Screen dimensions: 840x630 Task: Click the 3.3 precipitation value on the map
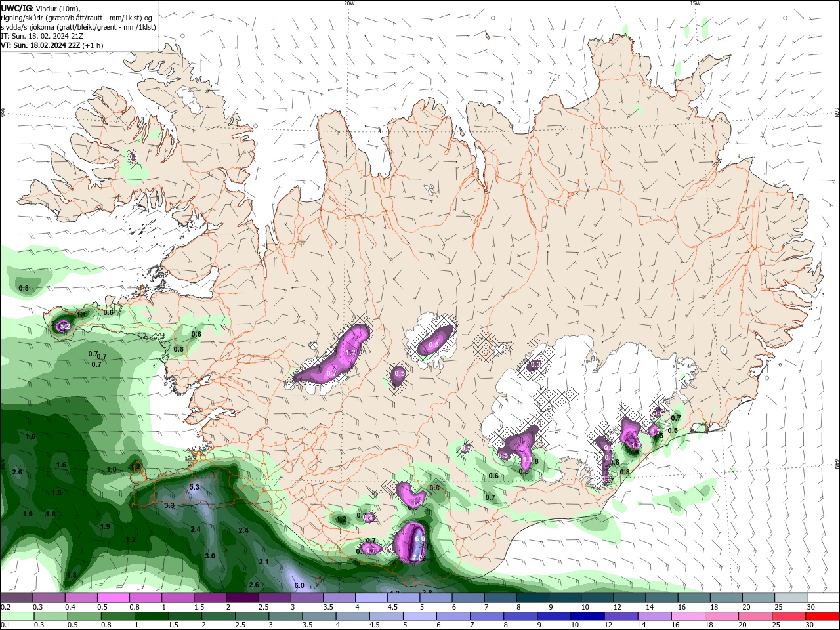(x=169, y=505)
